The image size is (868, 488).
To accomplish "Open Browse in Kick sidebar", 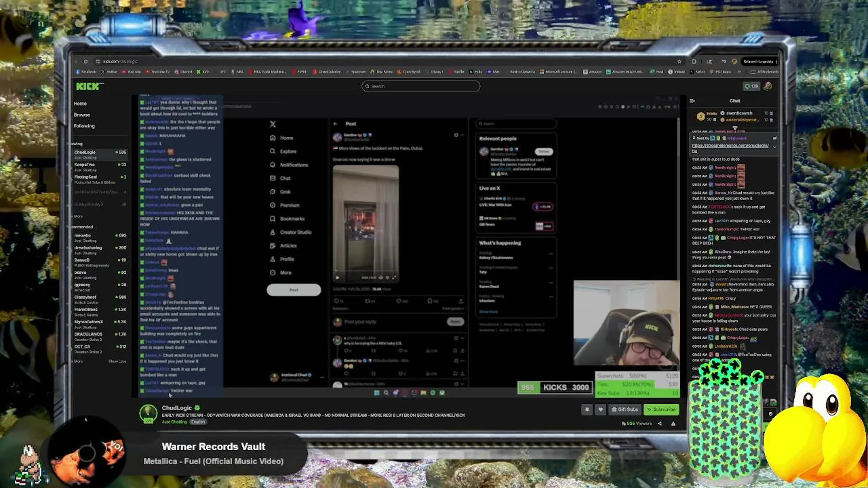I will [x=82, y=115].
